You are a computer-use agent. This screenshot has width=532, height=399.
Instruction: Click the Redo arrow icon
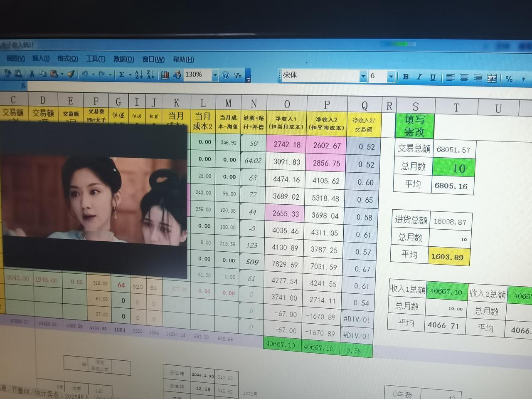point(101,74)
